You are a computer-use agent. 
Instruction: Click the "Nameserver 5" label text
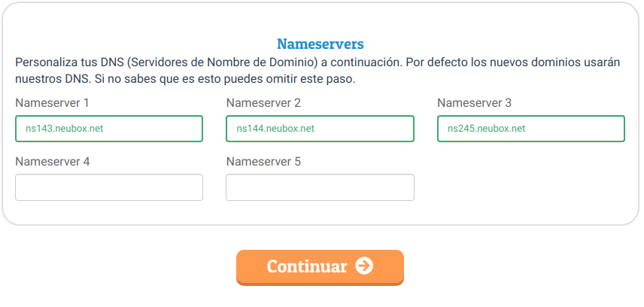[x=263, y=161]
